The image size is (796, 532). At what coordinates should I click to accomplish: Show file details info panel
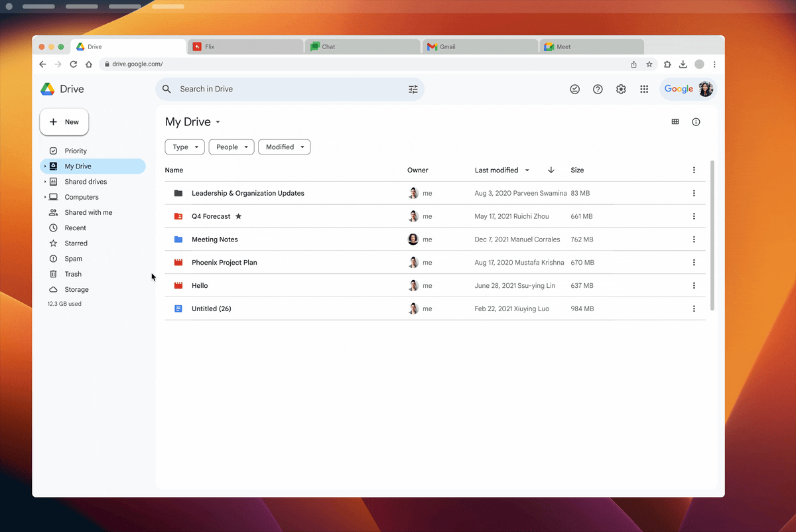[696, 122]
